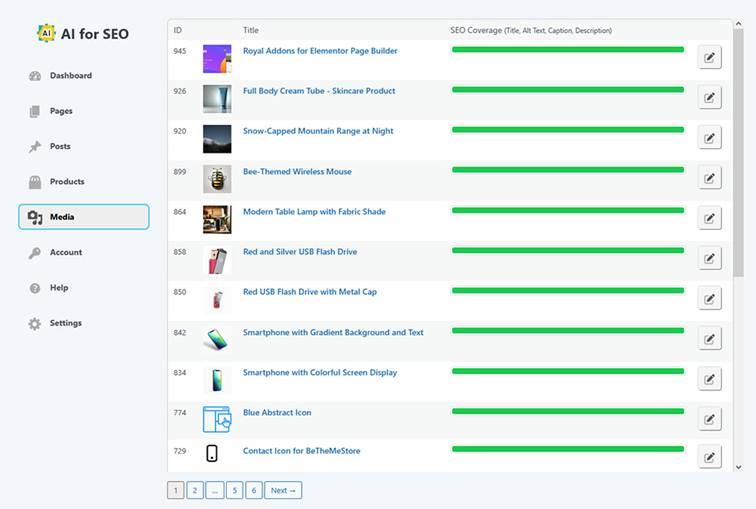The width and height of the screenshot is (756, 509).
Task: Jump to page 6 in pagination
Action: (254, 490)
